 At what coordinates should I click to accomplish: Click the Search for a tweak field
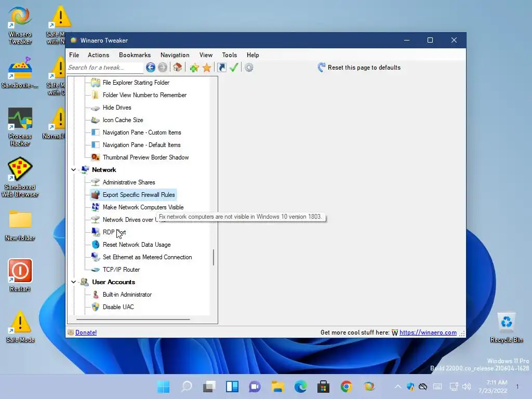[x=105, y=68]
